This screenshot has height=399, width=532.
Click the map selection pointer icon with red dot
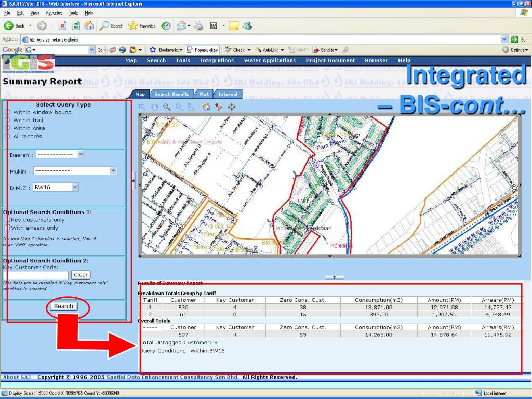(219, 107)
